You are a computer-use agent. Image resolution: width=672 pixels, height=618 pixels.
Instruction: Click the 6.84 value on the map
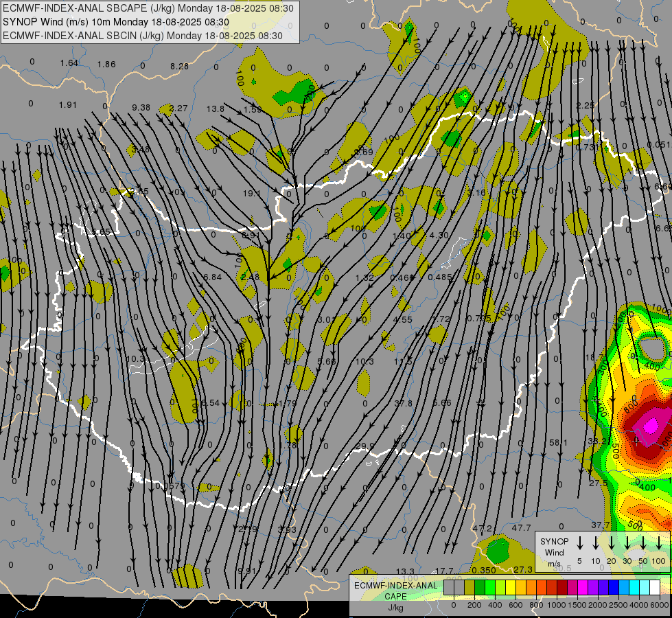click(213, 277)
